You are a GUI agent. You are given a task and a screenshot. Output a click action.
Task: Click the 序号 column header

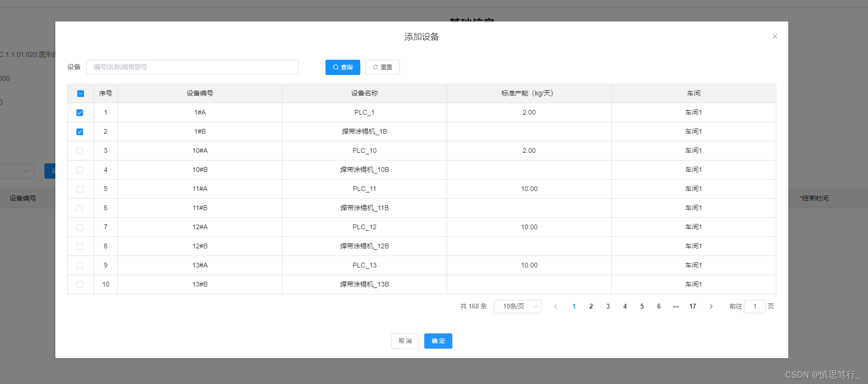pos(105,94)
